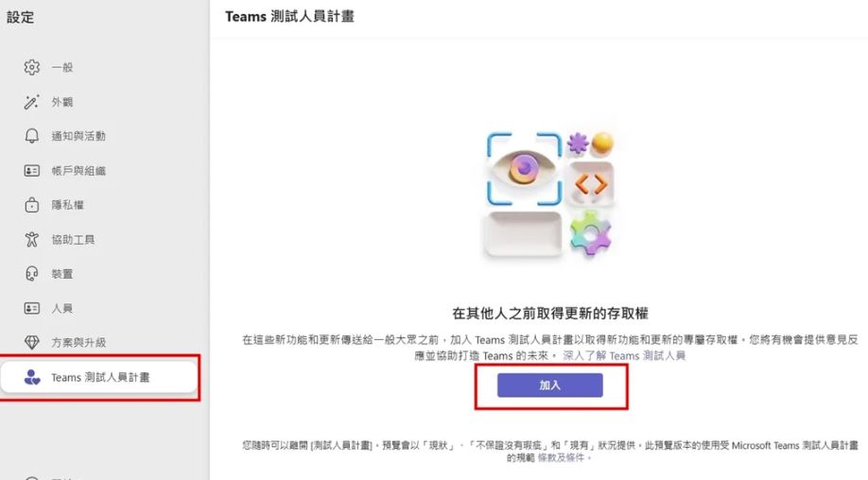Image resolution: width=868 pixels, height=480 pixels.
Task: Open the 外觀 settings section
Action: point(62,102)
